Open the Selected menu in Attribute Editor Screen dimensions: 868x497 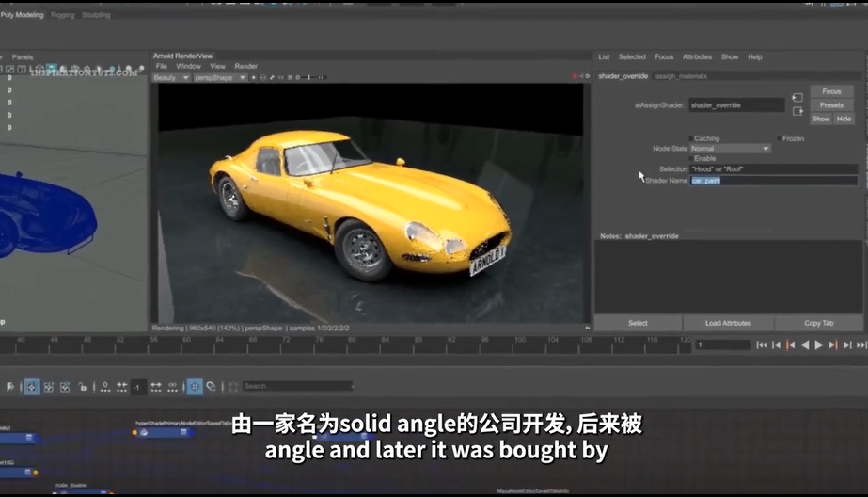click(x=632, y=57)
